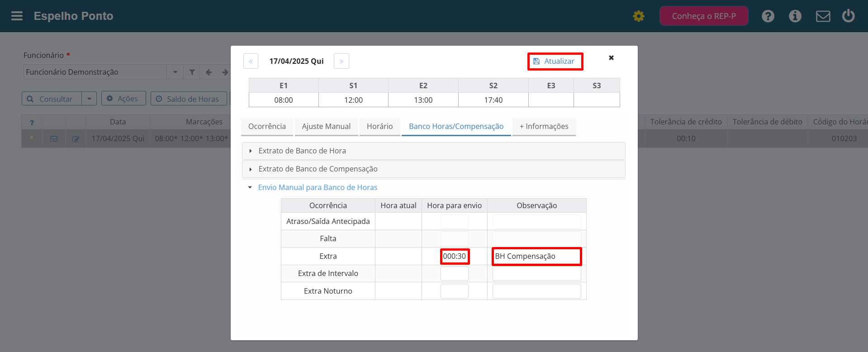Click the Espelho Ponto title
The height and width of the screenshot is (352, 868).
(x=73, y=16)
